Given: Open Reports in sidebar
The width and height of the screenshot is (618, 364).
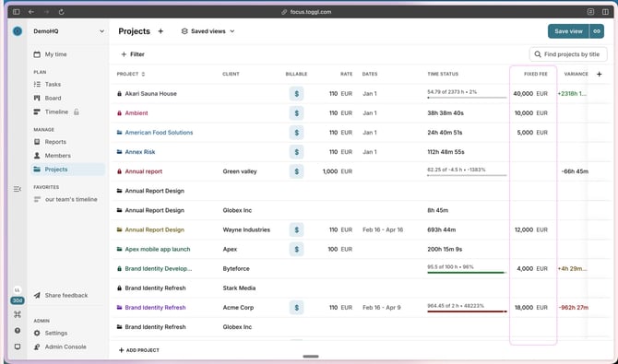Looking at the screenshot, I should (x=50, y=142).
